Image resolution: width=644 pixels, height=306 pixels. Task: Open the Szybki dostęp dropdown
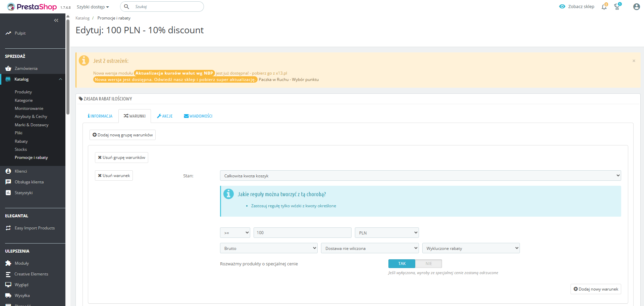(x=93, y=7)
